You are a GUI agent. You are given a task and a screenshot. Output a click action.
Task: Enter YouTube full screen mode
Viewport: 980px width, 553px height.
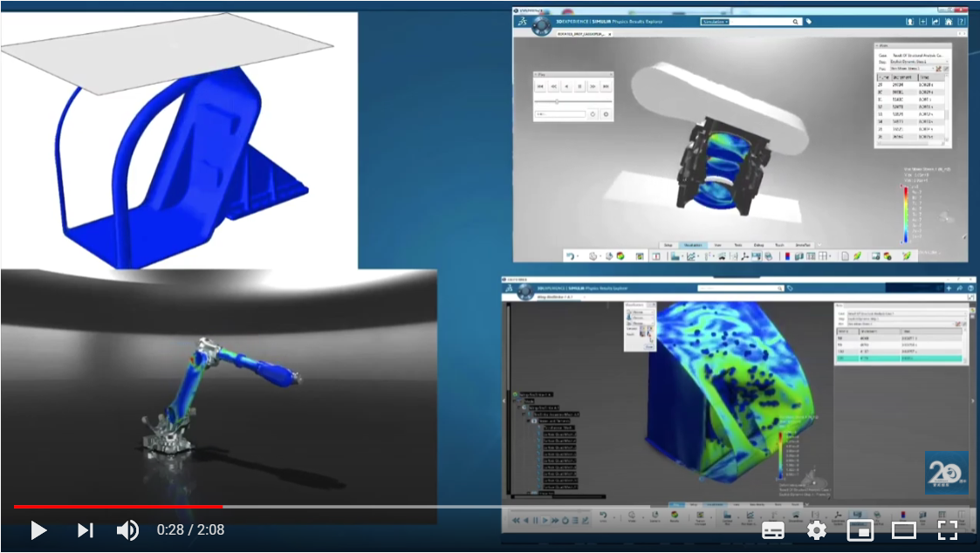(x=948, y=531)
